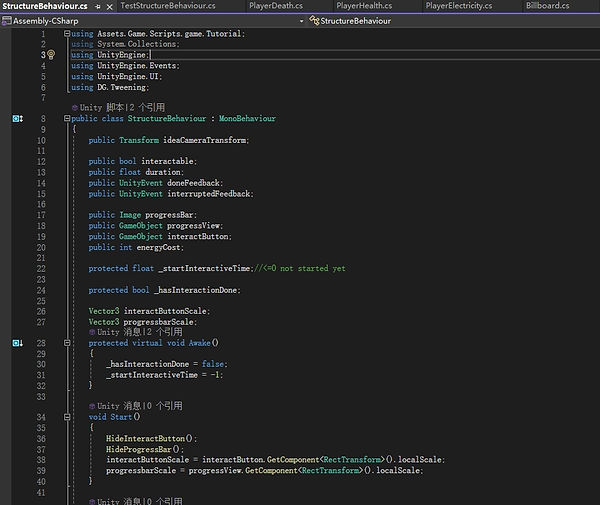
Task: Click the inheritance margin icon on line 8
Action: [18, 119]
